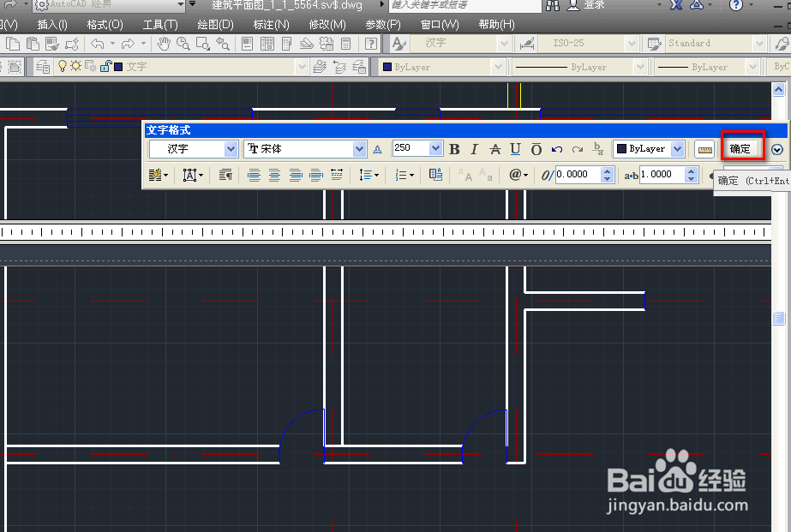Open 参数(P) menu

[382, 25]
